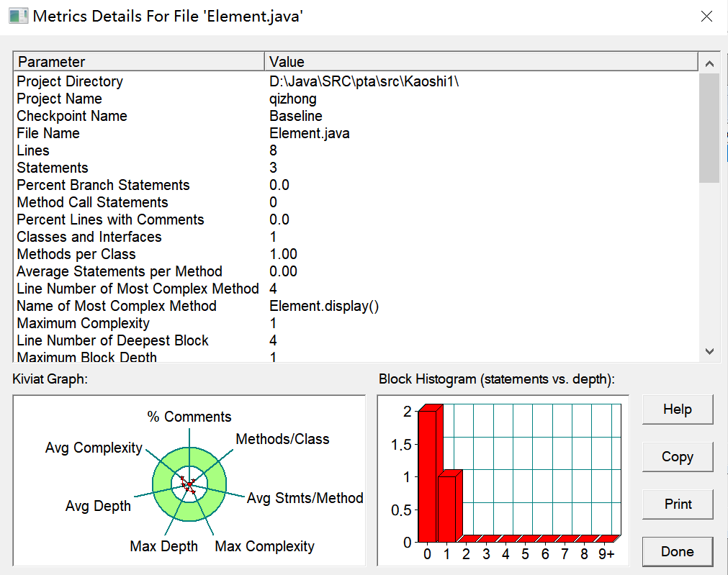Image resolution: width=728 pixels, height=575 pixels.
Task: Select the Percent Branch Statements row
Action: click(356, 185)
